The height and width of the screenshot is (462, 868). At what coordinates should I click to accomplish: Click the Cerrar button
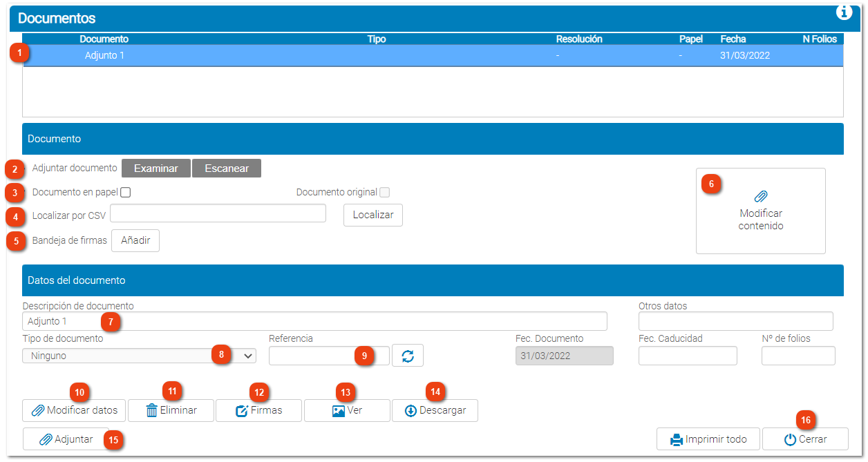(x=805, y=439)
